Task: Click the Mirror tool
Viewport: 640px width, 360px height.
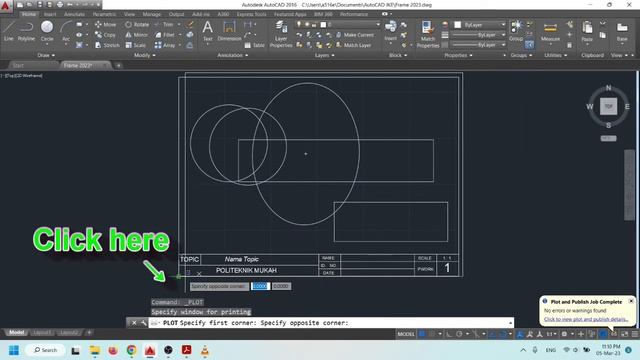Action: pyautogui.click(x=136, y=35)
